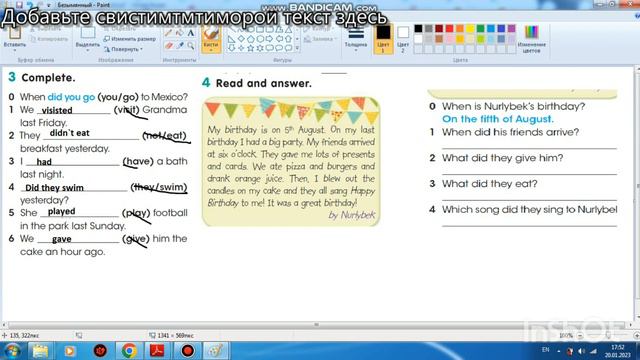Click the zoom in plus button
The height and width of the screenshot is (360, 640).
pos(636,336)
